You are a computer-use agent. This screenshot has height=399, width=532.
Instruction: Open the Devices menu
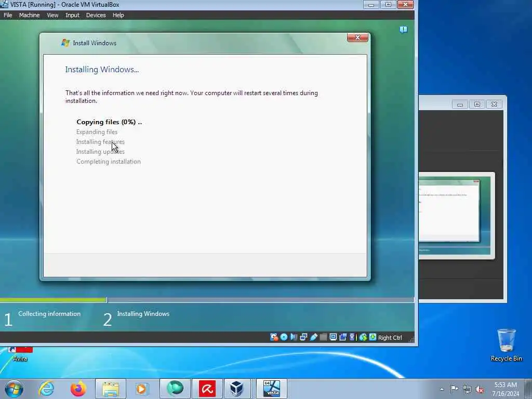pyautogui.click(x=96, y=15)
